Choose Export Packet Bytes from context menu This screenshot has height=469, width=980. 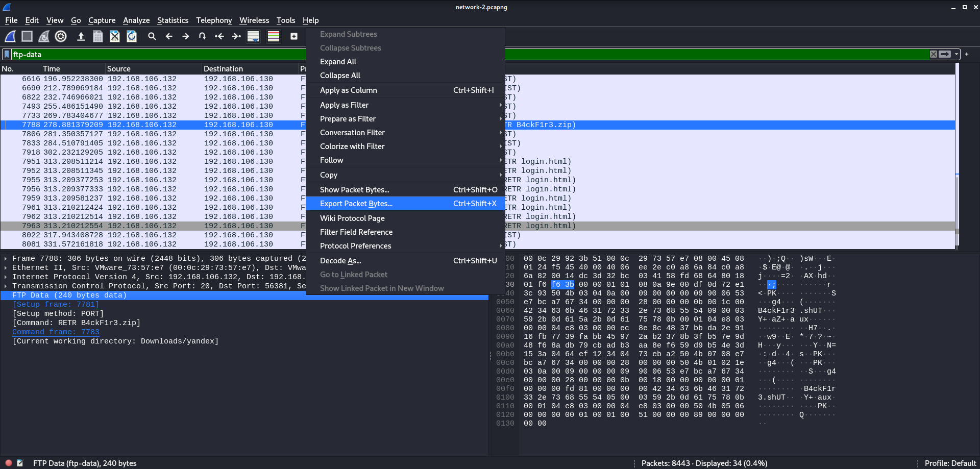point(405,203)
